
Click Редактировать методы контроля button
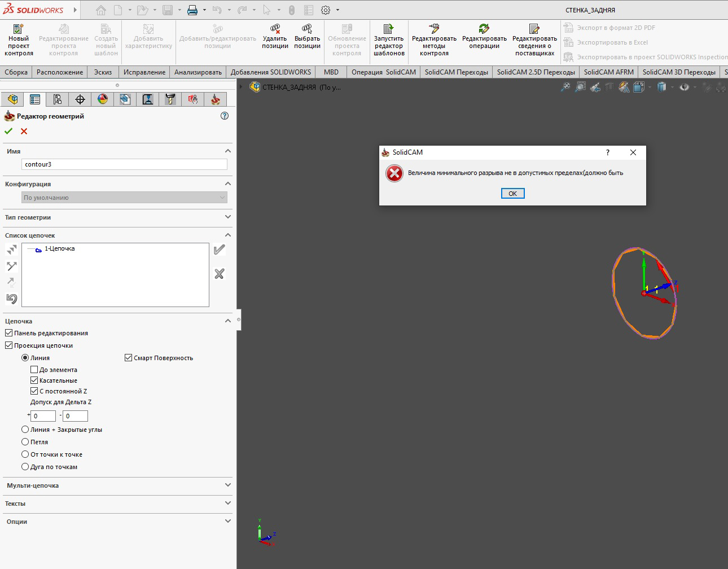point(434,40)
